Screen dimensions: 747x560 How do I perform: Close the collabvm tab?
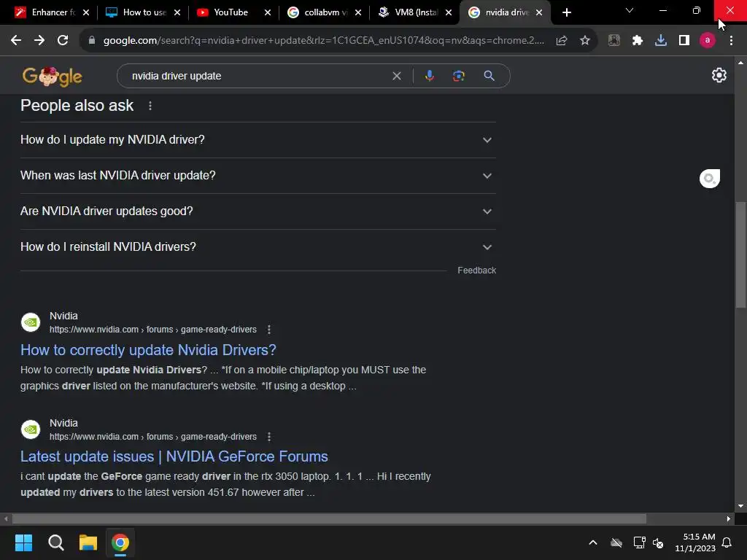358,12
